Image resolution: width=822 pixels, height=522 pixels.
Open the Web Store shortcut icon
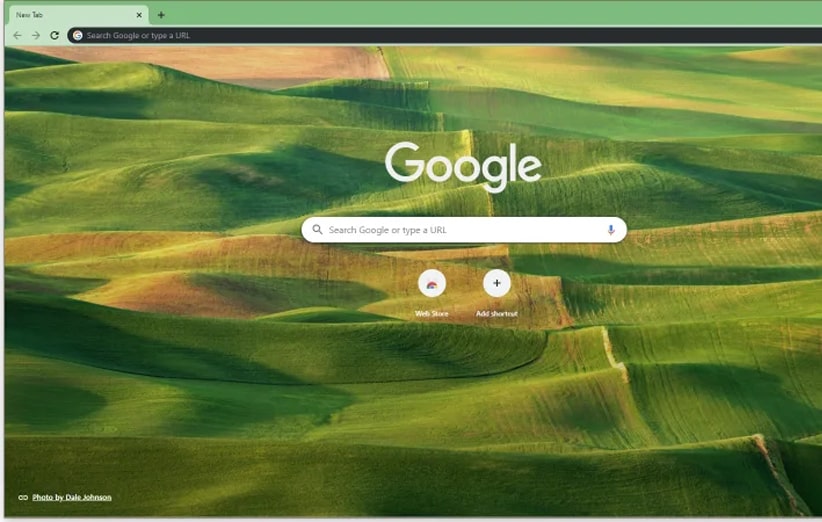point(432,284)
